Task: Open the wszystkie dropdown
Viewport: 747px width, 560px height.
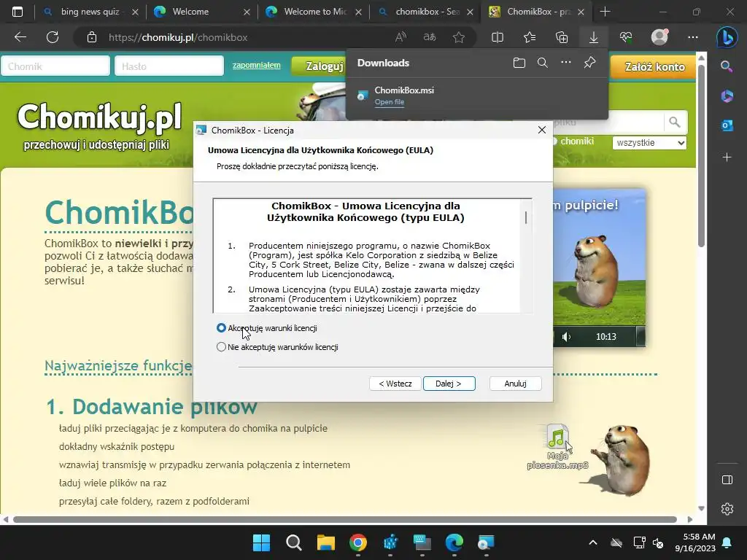Action: (650, 143)
